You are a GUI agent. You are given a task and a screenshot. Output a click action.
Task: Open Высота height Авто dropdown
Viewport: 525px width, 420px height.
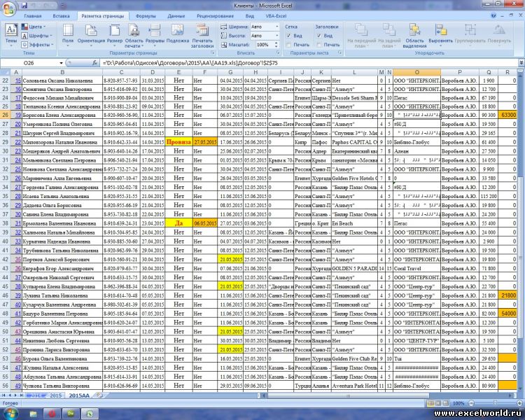click(x=277, y=36)
